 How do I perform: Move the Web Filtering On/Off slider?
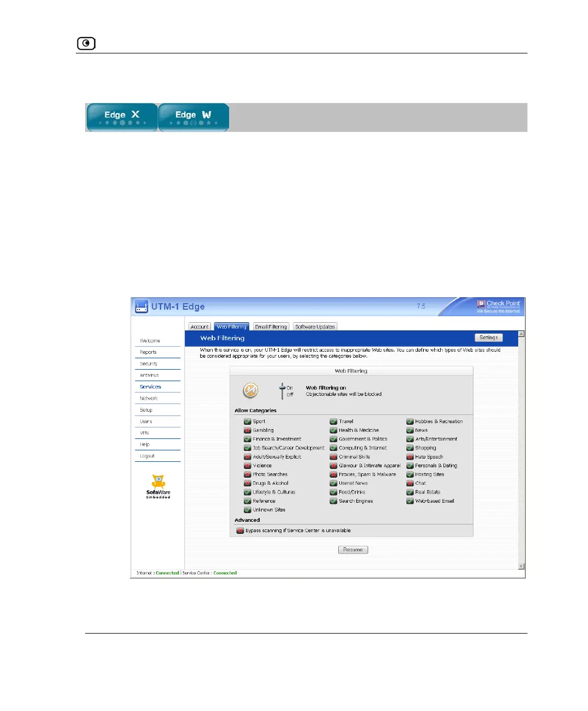click(x=282, y=390)
